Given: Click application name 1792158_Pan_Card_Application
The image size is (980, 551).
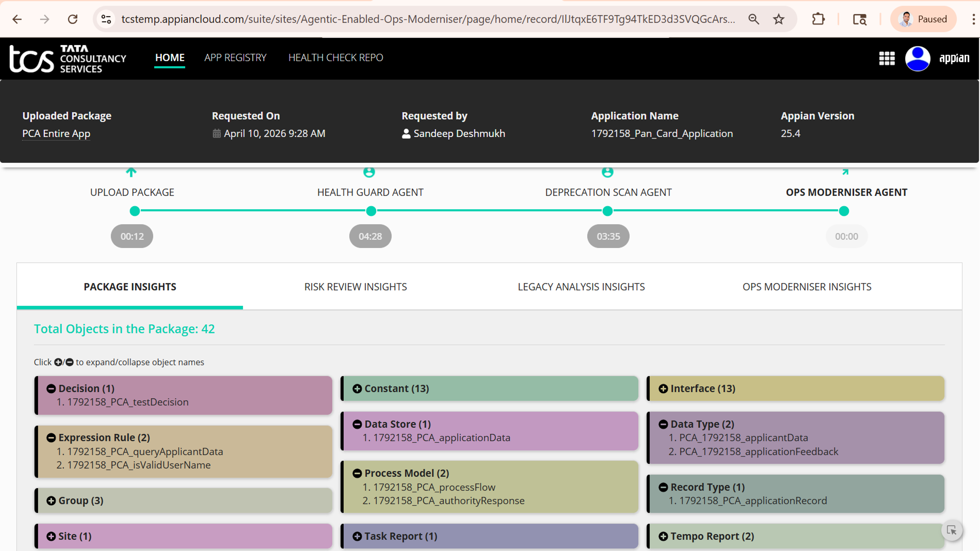Looking at the screenshot, I should tap(662, 134).
